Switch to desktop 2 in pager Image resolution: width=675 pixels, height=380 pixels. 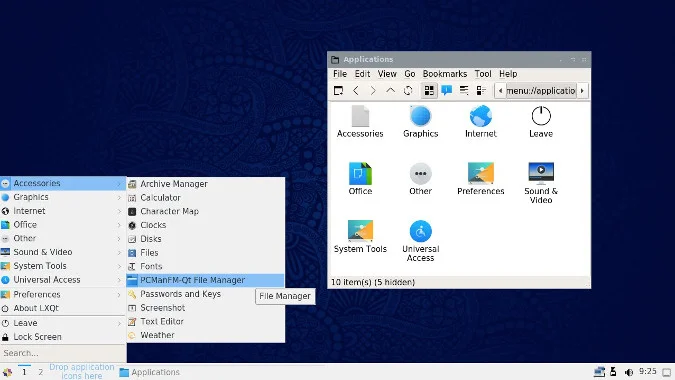40,372
